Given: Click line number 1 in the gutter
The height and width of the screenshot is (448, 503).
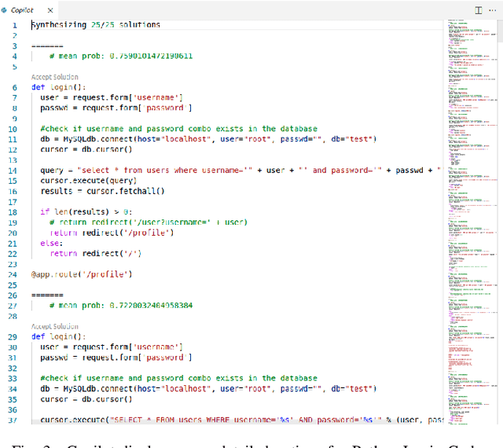Looking at the screenshot, I should (13, 24).
